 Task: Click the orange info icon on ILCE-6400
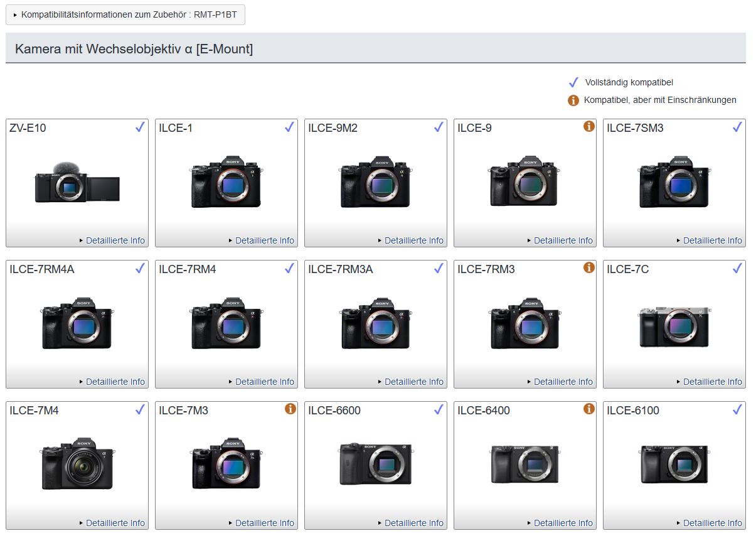[x=588, y=409]
